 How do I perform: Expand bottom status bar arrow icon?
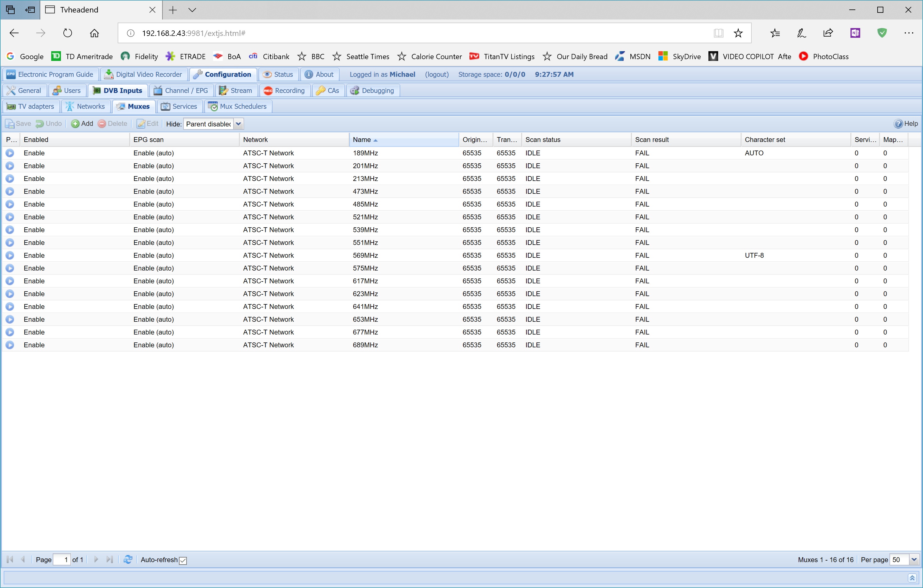click(x=912, y=577)
